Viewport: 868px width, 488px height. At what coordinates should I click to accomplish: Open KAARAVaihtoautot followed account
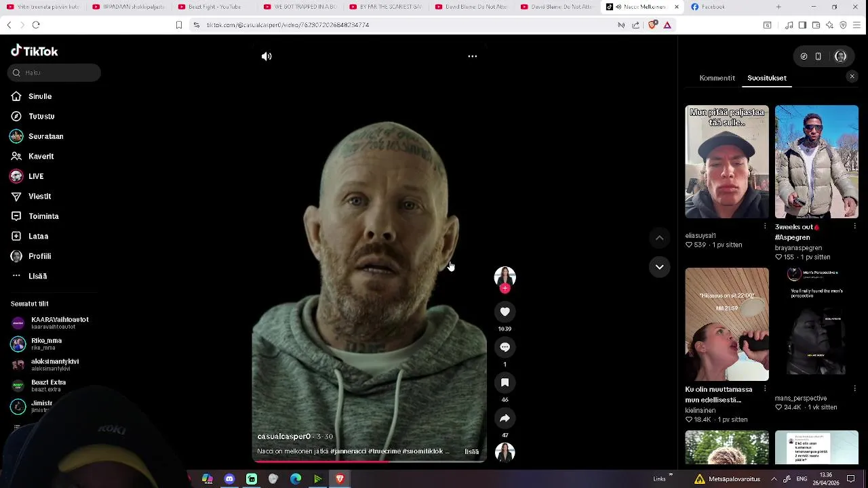pos(51,323)
